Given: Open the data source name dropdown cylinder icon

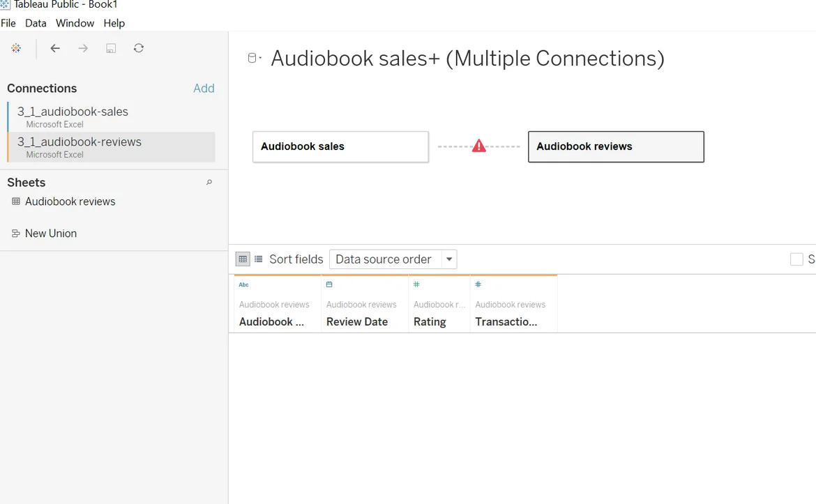Looking at the screenshot, I should pos(255,59).
